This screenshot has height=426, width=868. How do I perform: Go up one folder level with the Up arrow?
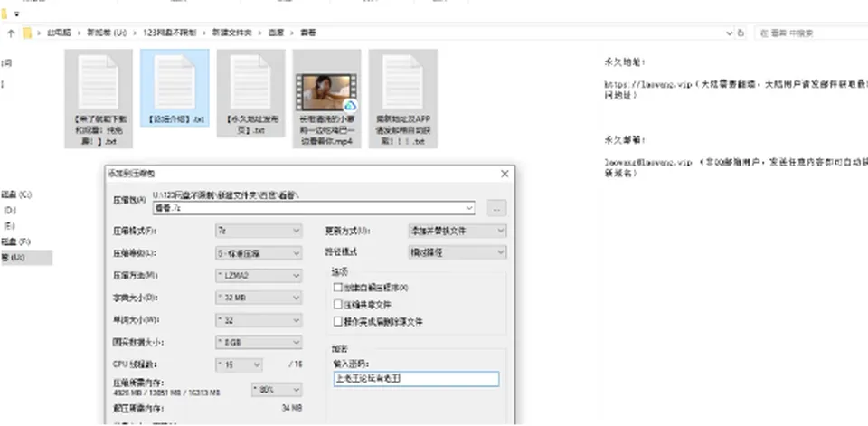pos(11,33)
